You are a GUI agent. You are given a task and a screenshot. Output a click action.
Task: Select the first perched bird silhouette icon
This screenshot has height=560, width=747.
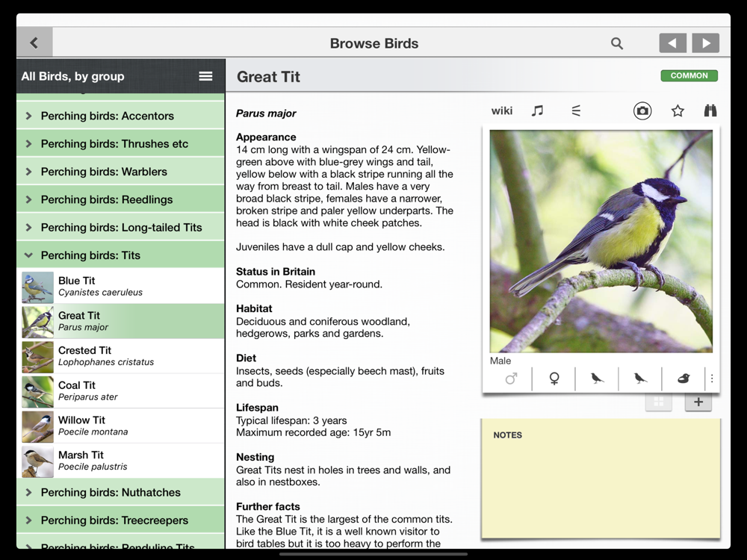597,379
